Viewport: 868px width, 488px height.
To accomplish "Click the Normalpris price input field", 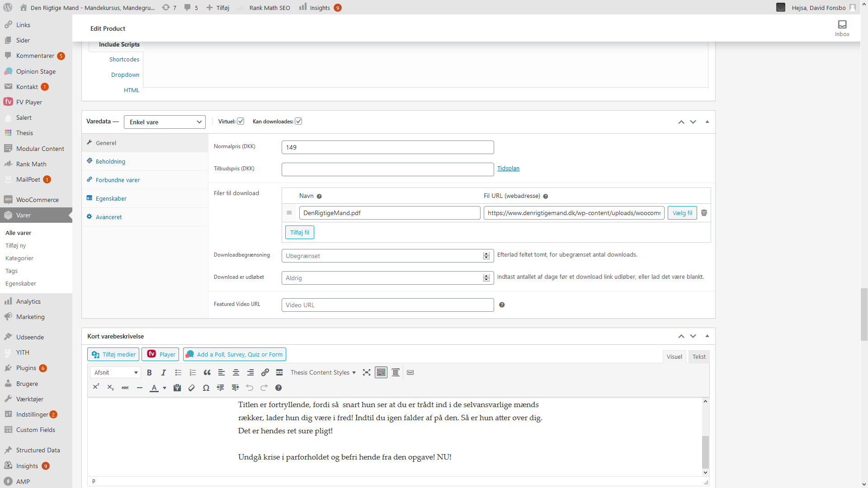I will click(387, 147).
